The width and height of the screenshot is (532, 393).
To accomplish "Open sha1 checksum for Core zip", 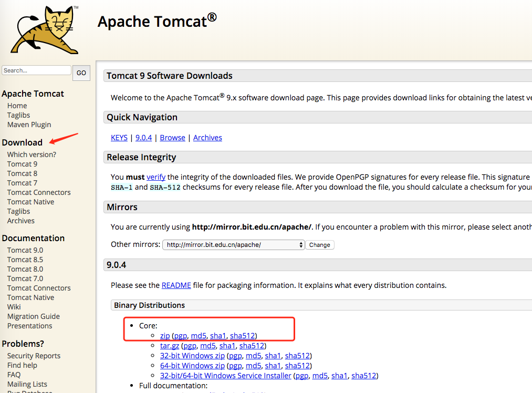I will coord(218,336).
